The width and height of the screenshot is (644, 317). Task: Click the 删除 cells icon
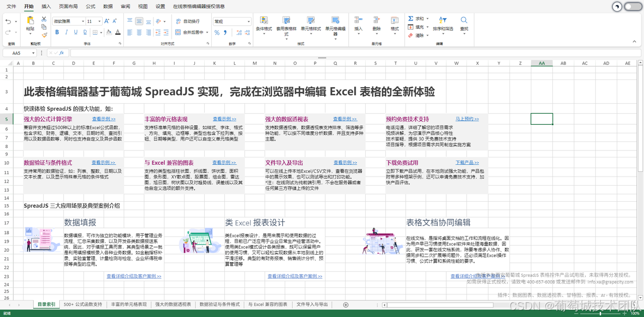coord(377,20)
